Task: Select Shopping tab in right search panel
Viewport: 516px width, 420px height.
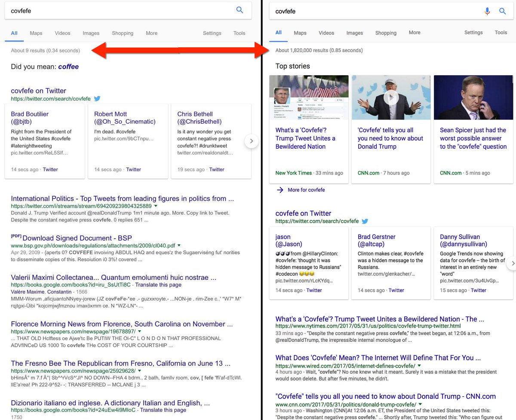Action: point(386,33)
